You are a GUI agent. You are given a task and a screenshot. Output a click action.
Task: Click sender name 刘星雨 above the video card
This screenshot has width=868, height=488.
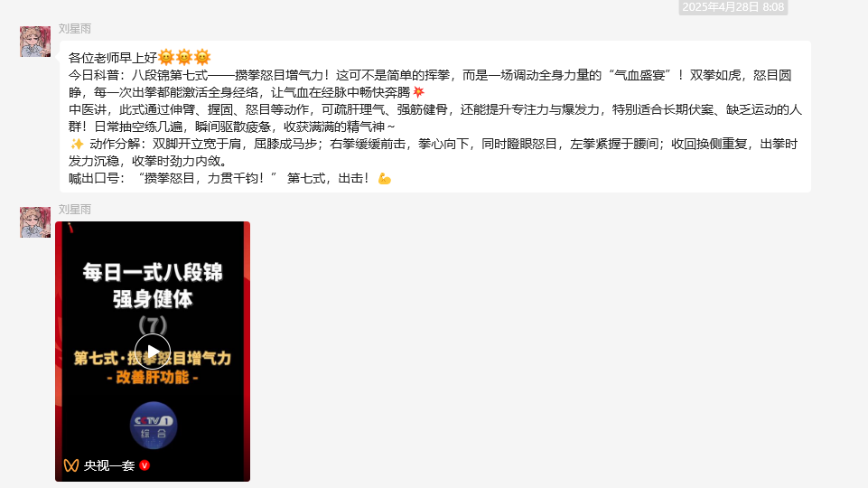(75, 210)
